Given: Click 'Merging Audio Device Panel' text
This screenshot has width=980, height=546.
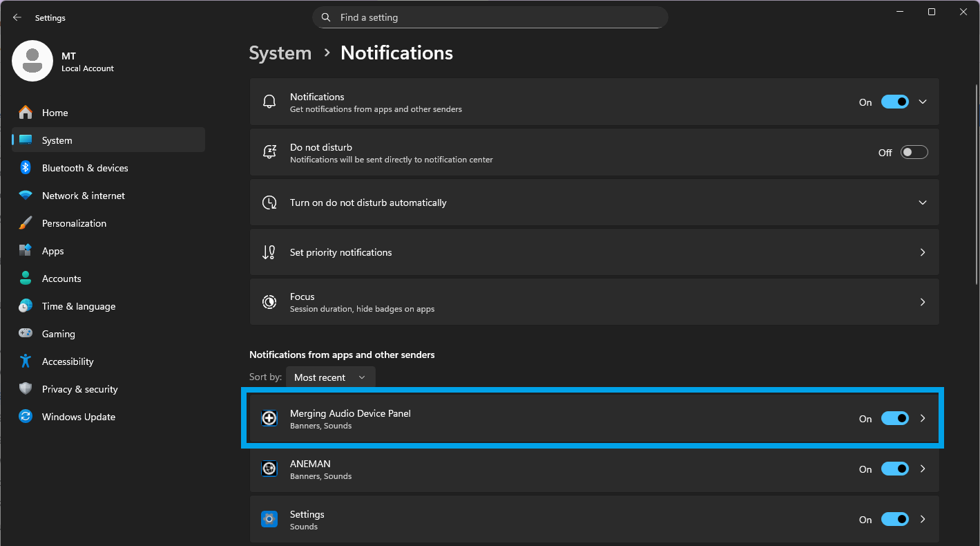Looking at the screenshot, I should point(350,413).
